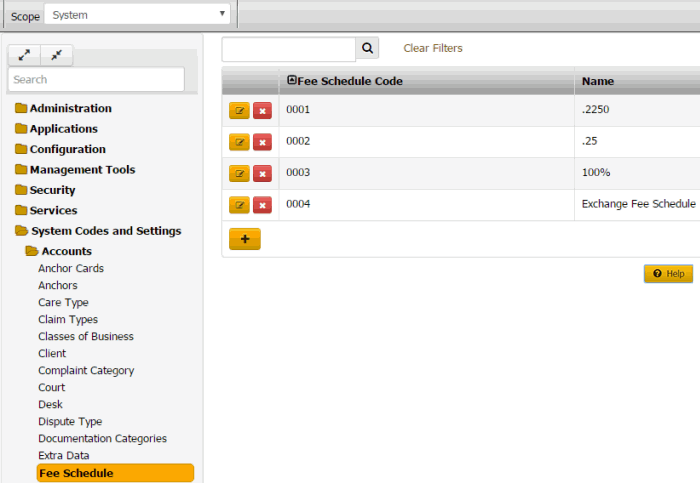
Task: Delete fee schedule 0002 using red X
Action: click(262, 142)
